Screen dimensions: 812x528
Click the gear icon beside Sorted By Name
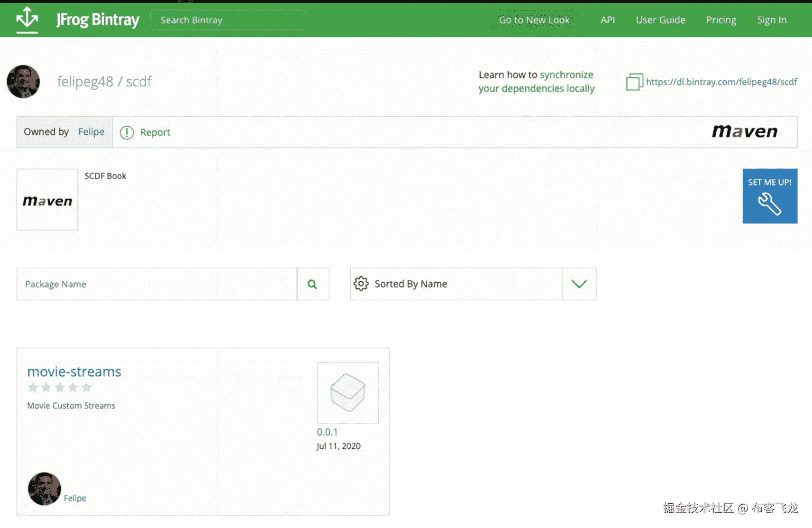(x=361, y=284)
